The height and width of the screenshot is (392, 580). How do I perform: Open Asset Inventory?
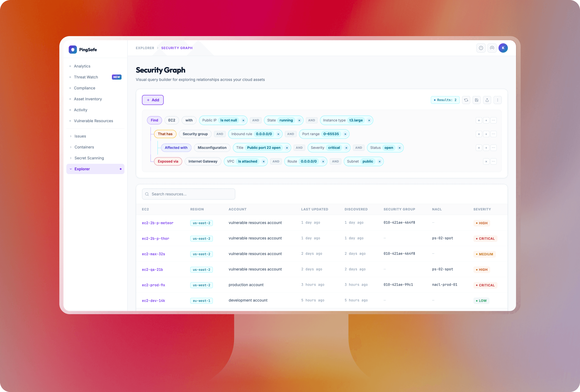(x=95, y=99)
